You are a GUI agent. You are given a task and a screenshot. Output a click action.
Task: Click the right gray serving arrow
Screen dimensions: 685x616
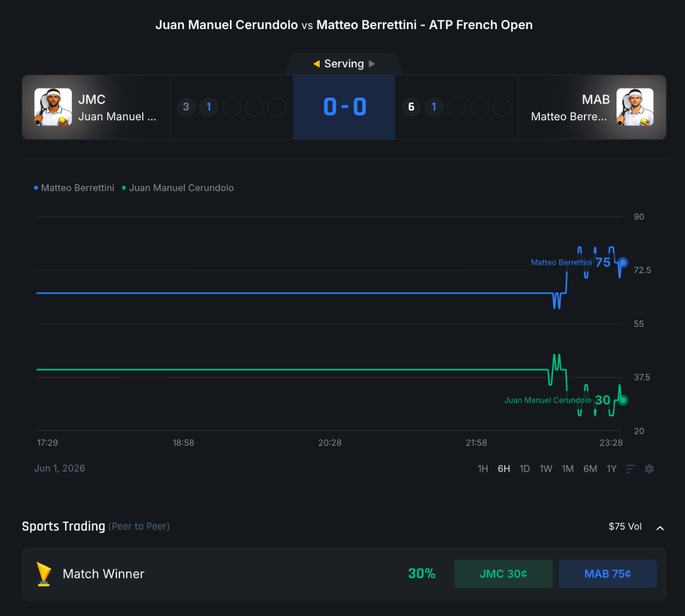[x=372, y=64]
